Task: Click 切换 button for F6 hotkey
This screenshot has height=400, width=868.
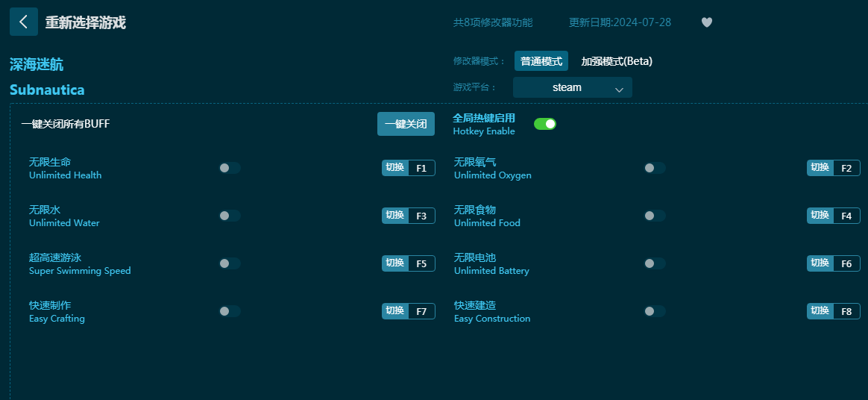Action: (x=820, y=263)
